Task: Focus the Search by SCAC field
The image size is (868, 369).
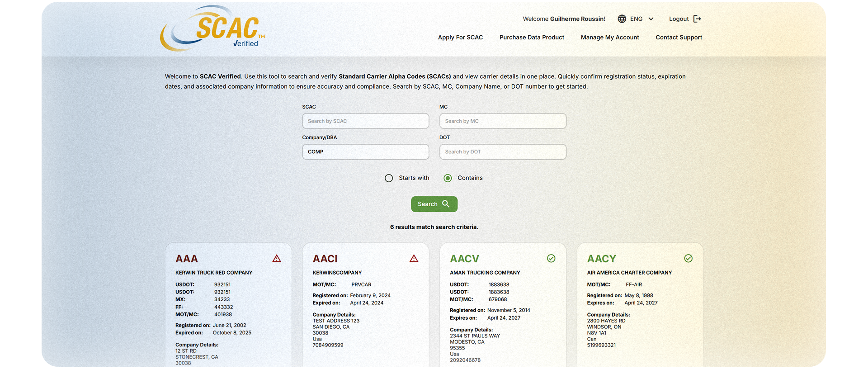Action: point(365,121)
